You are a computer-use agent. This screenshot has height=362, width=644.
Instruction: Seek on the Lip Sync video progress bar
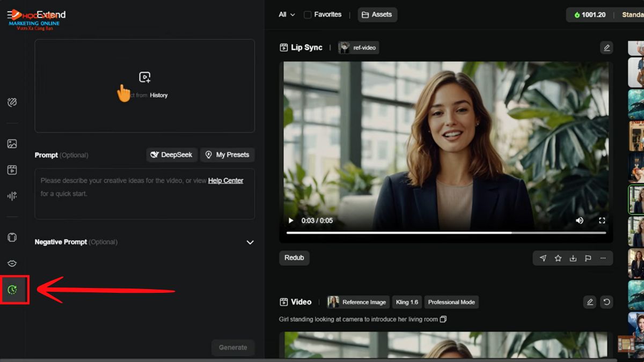pos(446,233)
